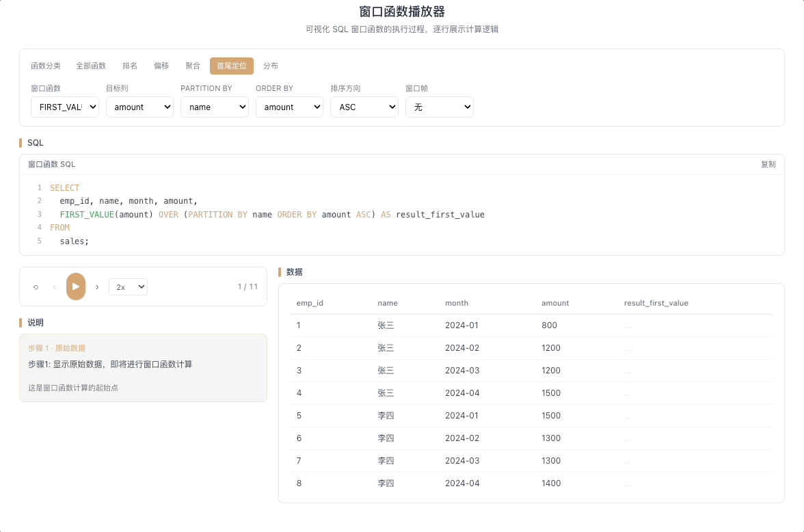Click month 2024-03 in row 7

(x=462, y=461)
